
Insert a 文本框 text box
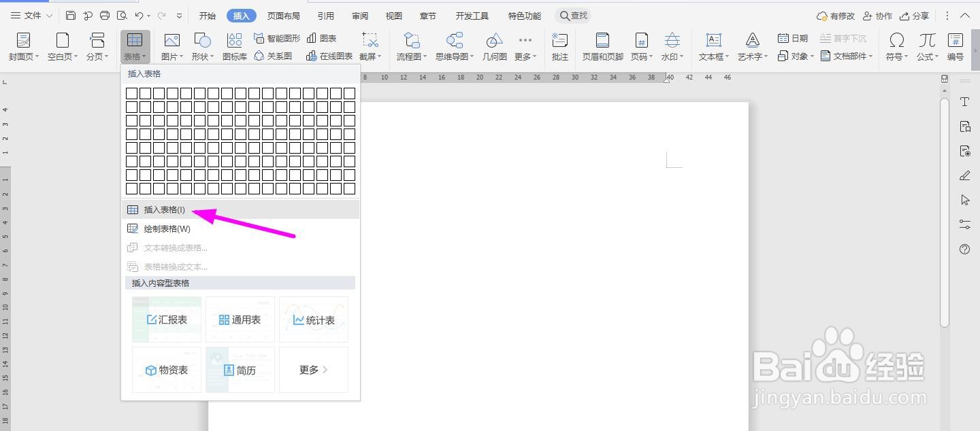click(x=714, y=47)
